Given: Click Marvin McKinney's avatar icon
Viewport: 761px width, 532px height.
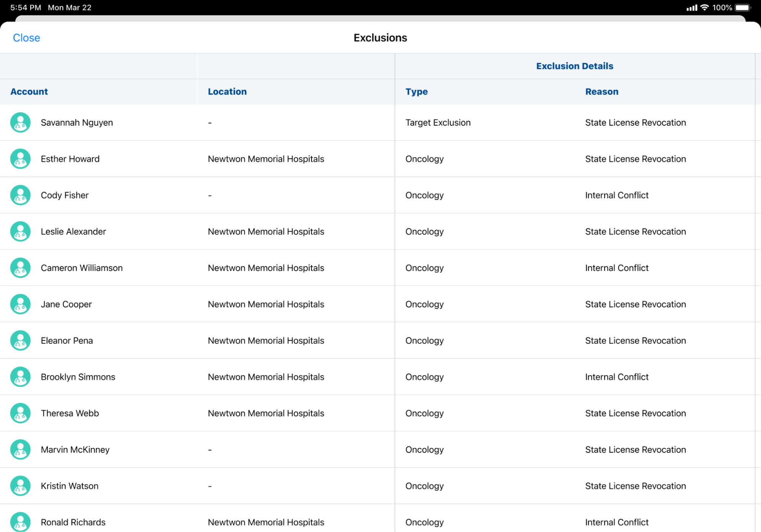Looking at the screenshot, I should 20,449.
